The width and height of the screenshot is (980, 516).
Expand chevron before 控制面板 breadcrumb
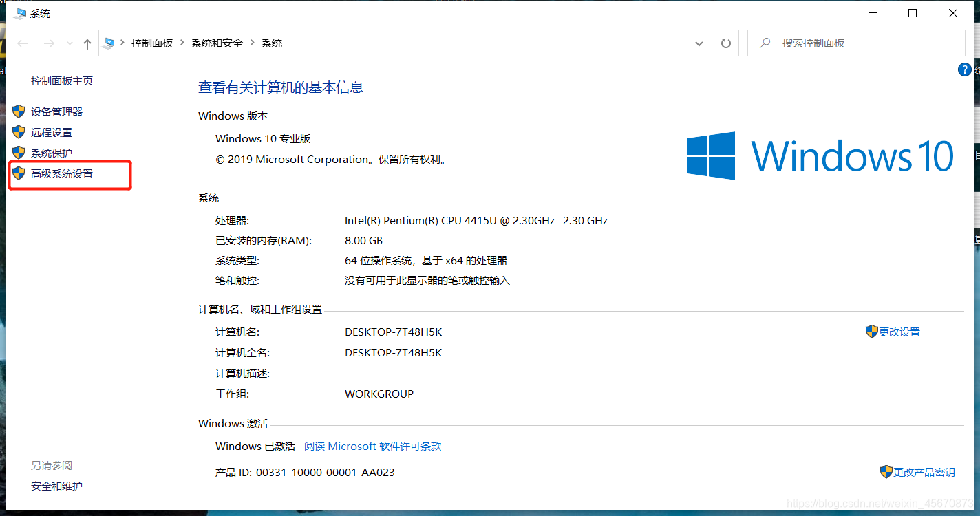pos(122,43)
